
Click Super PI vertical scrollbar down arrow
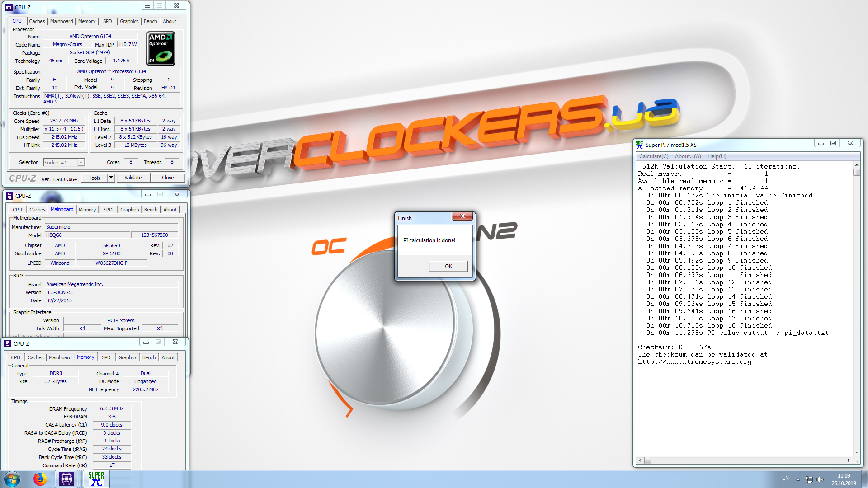pyautogui.click(x=856, y=453)
